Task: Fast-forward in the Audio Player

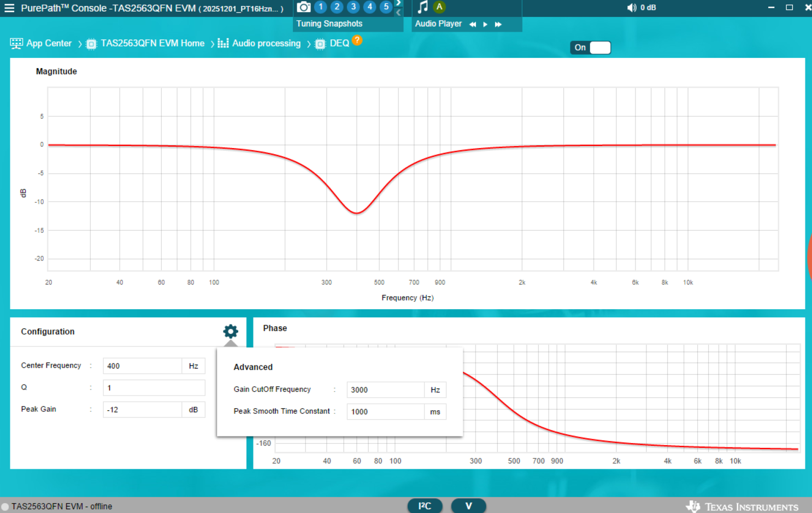Action: tap(498, 24)
